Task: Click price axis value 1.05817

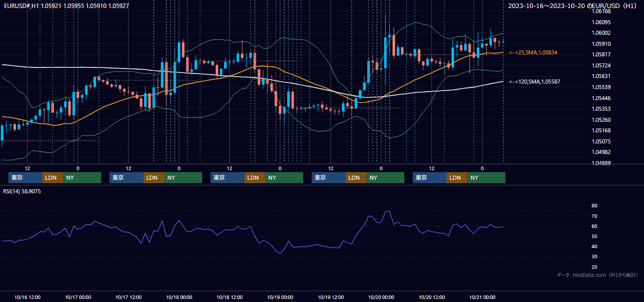Action: click(x=601, y=54)
